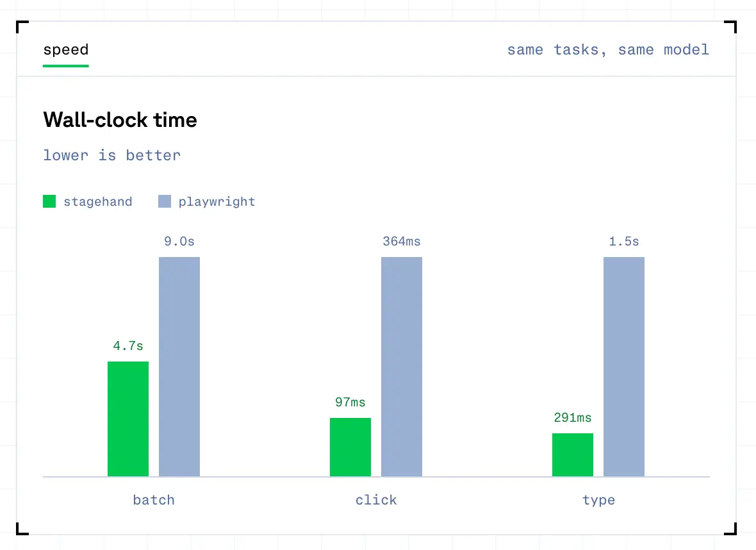Click the green stagehand legend swatch
The width and height of the screenshot is (756, 550).
click(x=49, y=201)
